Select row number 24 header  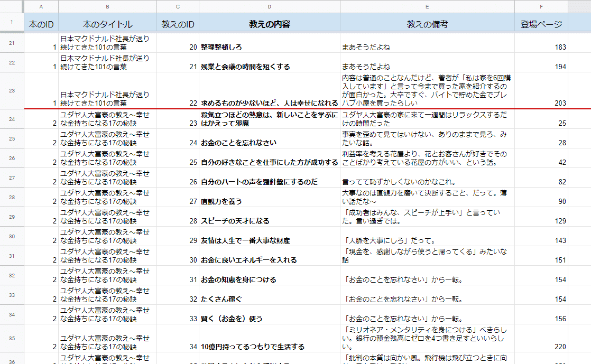pos(12,119)
